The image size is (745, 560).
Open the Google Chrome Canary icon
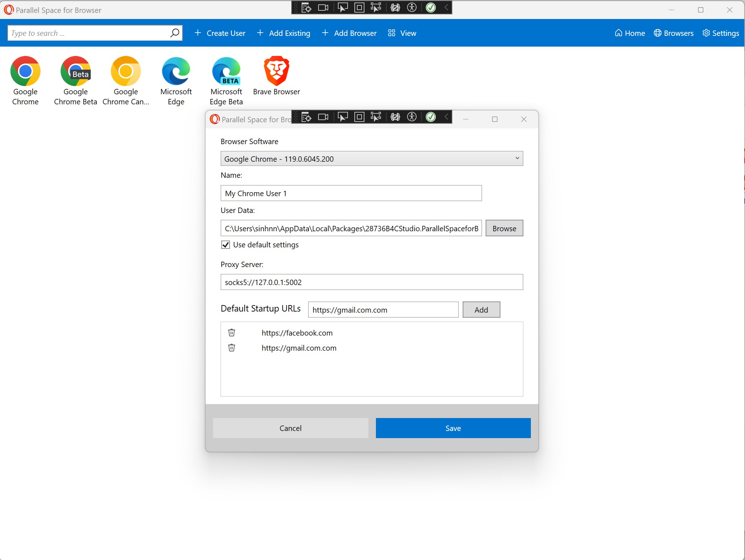pyautogui.click(x=126, y=71)
